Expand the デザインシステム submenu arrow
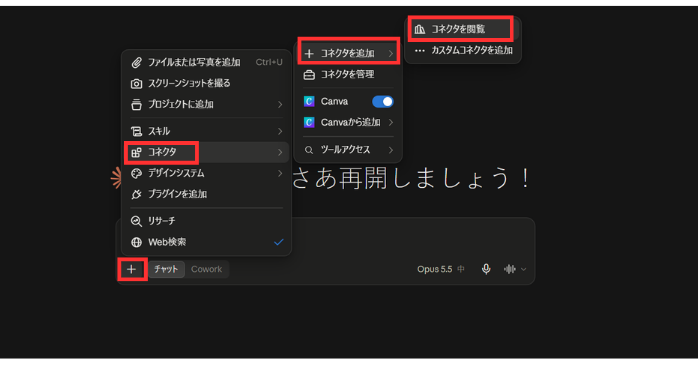698x365 pixels. [x=280, y=173]
